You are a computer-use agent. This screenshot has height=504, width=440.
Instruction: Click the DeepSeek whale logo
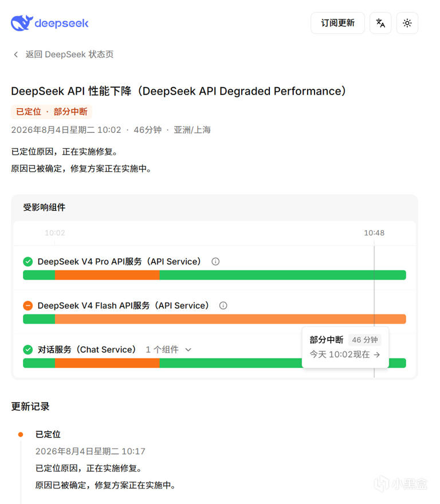[x=22, y=23]
